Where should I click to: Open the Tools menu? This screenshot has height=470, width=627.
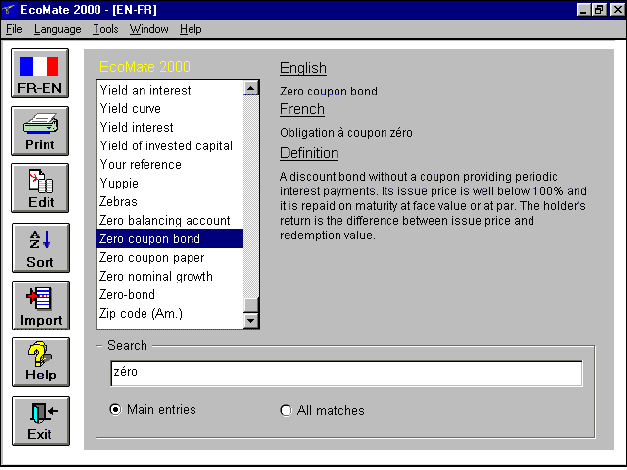coord(106,29)
